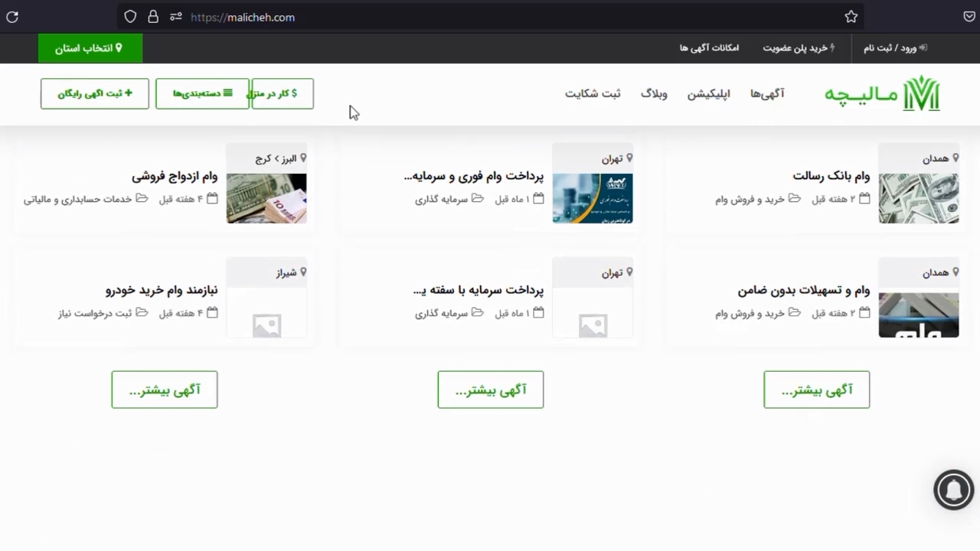Click the Malicheh logo
Image resolution: width=980 pixels, height=551 pixels.
pyautogui.click(x=882, y=94)
